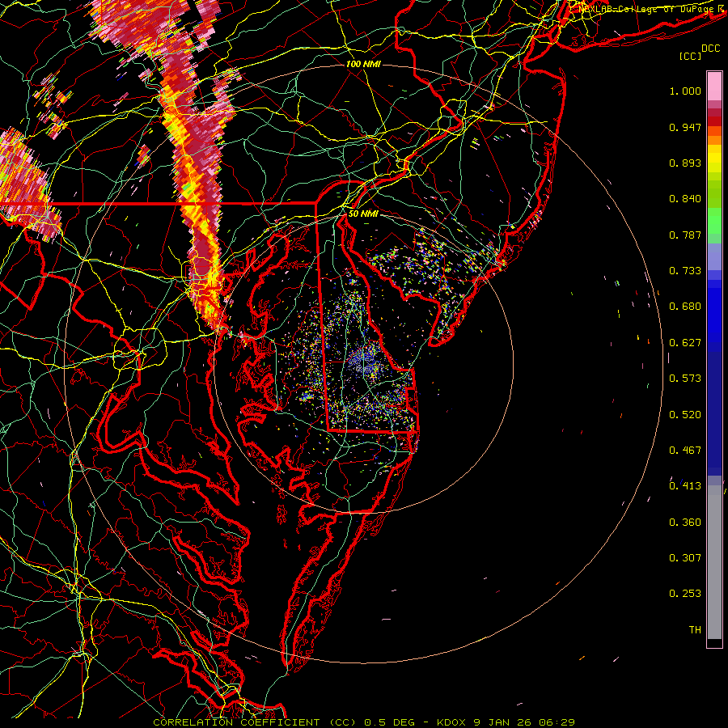Click the 0.413 scale value
Screen dimensions: 728x728
coord(685,486)
